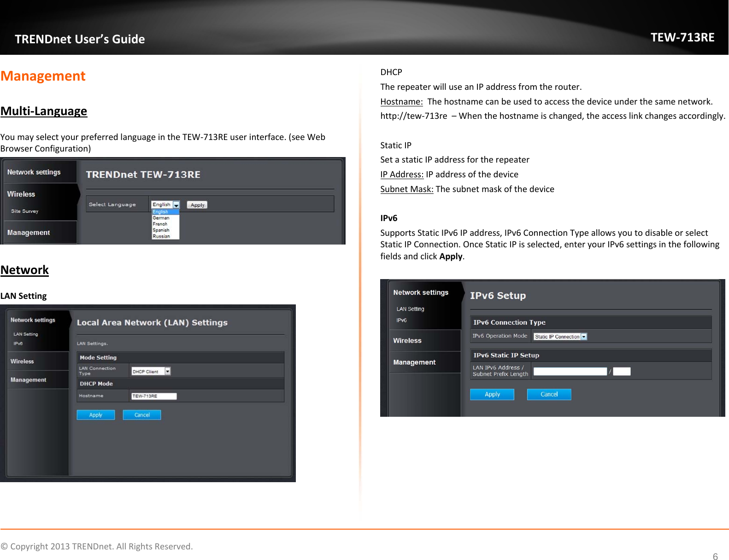Click Cancel in LAN Settings panel
Screen dimensions: 729x560
point(142,415)
